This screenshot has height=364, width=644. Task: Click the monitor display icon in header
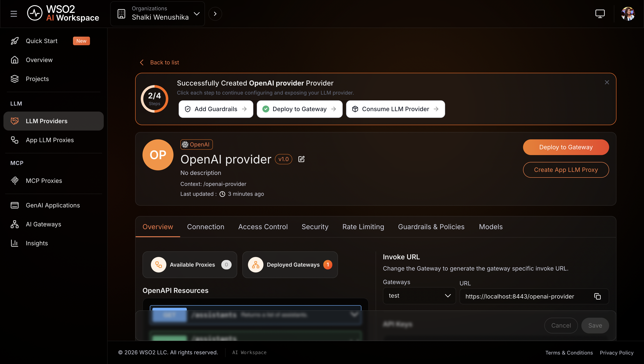(x=600, y=14)
